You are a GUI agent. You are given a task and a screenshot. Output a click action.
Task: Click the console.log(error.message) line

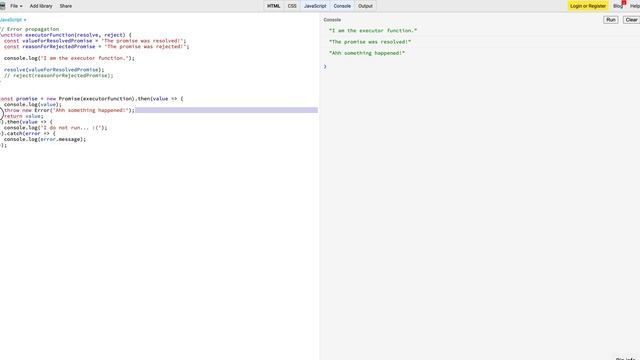(x=45, y=139)
